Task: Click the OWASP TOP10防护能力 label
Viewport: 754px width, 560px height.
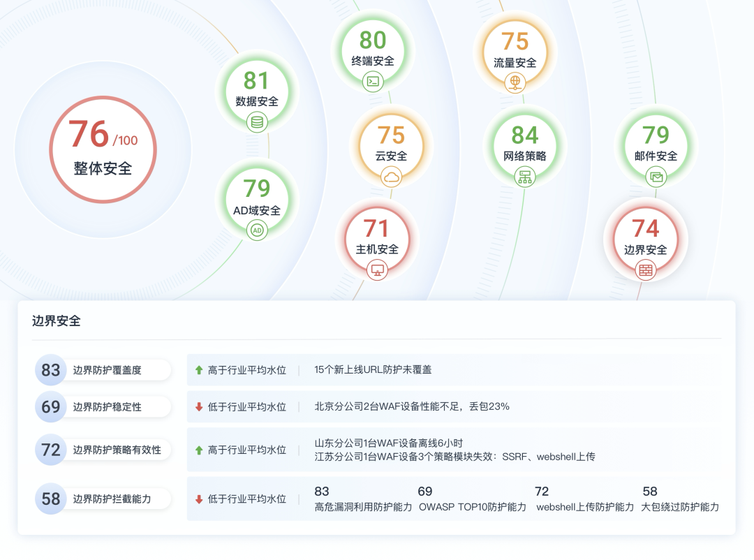Action: point(473,507)
